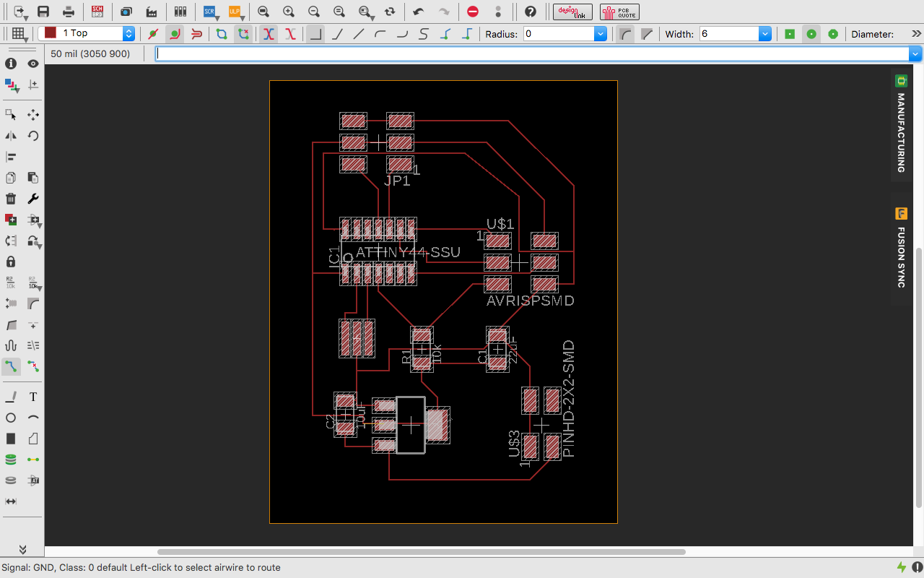Expand the hidden toolbar options chevron
Screen dimensions: 924x578
[x=916, y=34]
